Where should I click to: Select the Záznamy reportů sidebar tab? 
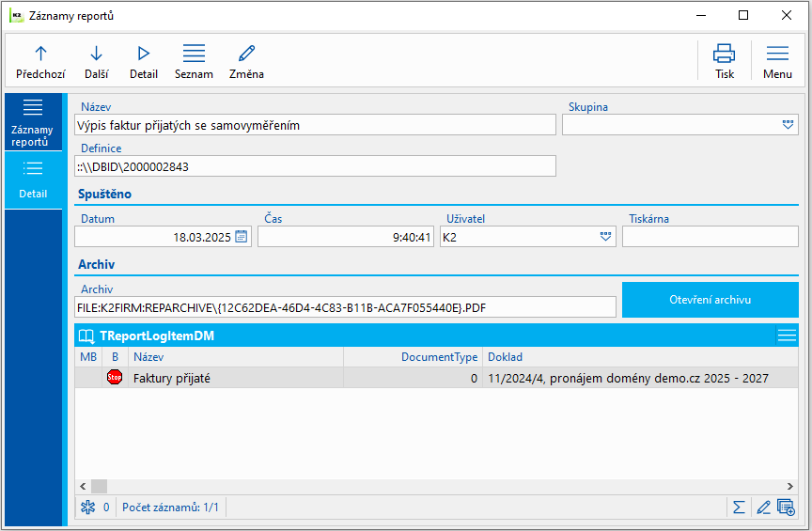coord(33,122)
